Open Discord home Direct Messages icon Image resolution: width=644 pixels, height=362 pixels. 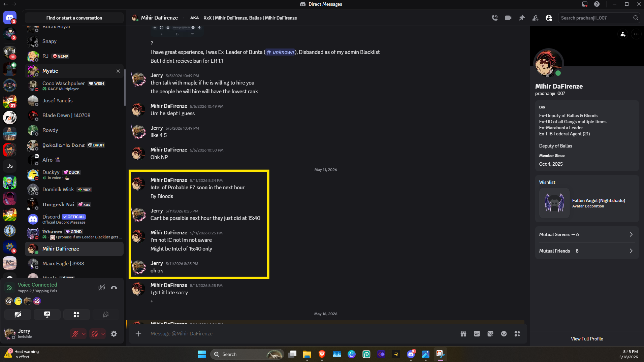(10, 18)
